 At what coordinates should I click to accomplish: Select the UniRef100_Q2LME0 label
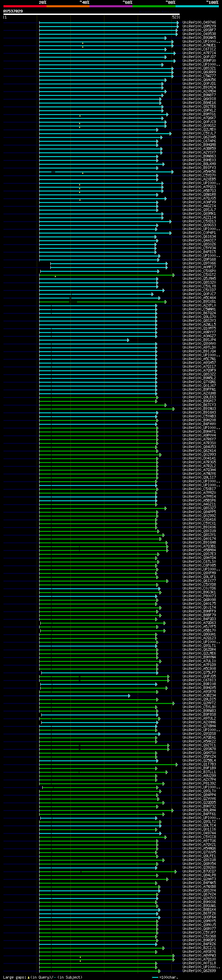(x=199, y=129)
